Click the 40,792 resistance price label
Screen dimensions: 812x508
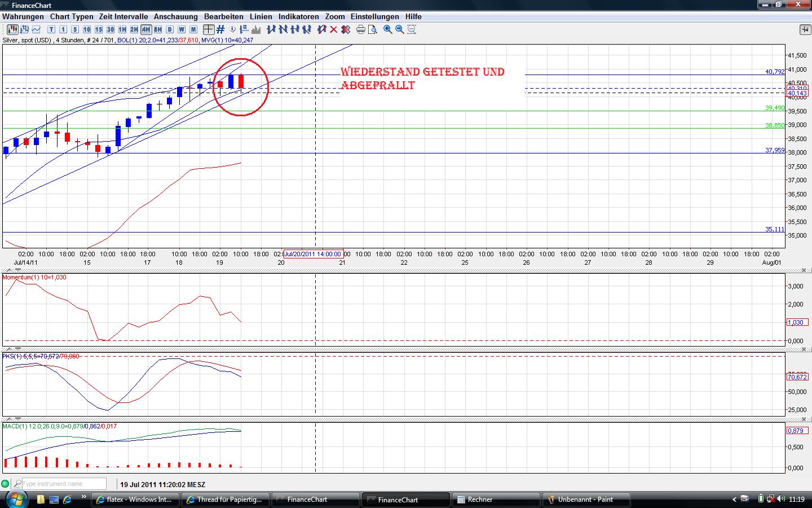click(x=775, y=72)
